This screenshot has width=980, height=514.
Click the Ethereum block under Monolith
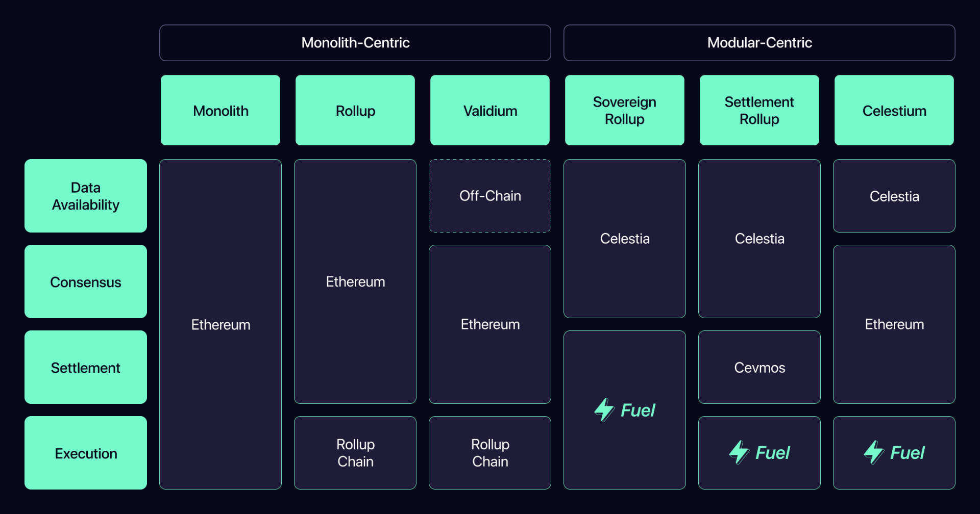pos(220,324)
